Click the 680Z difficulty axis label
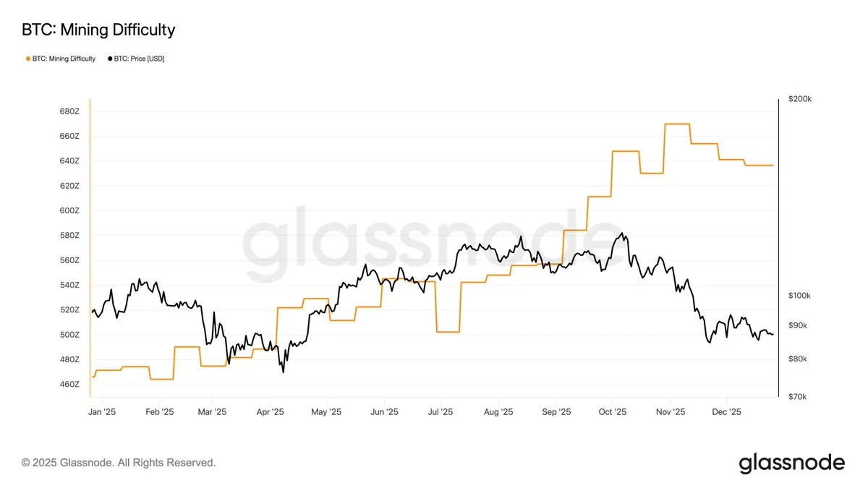The height and width of the screenshot is (488, 868). click(x=69, y=111)
